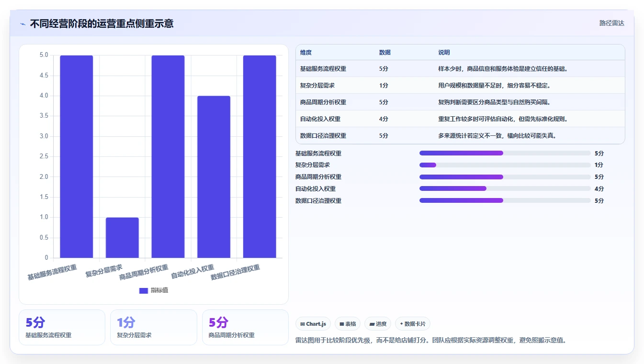The height and width of the screenshot is (364, 644).
Task: Select the 进度 tag chip
Action: point(378,324)
